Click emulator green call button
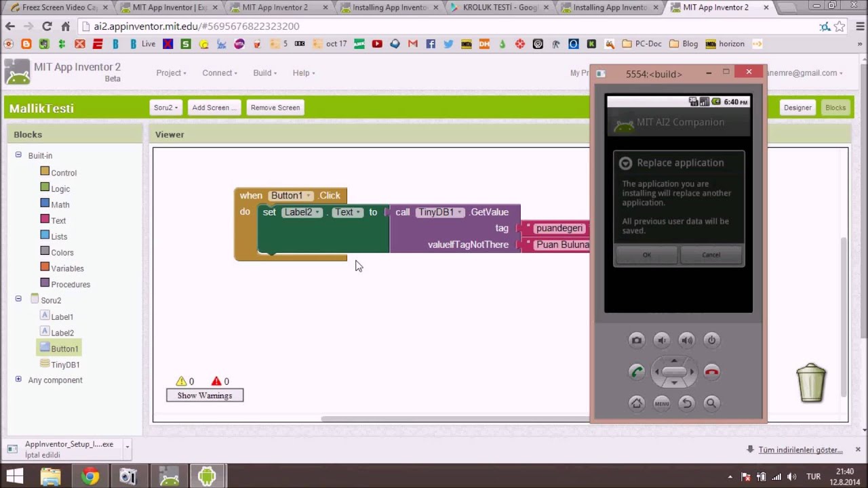Screen dimensions: 868x488 637,371
